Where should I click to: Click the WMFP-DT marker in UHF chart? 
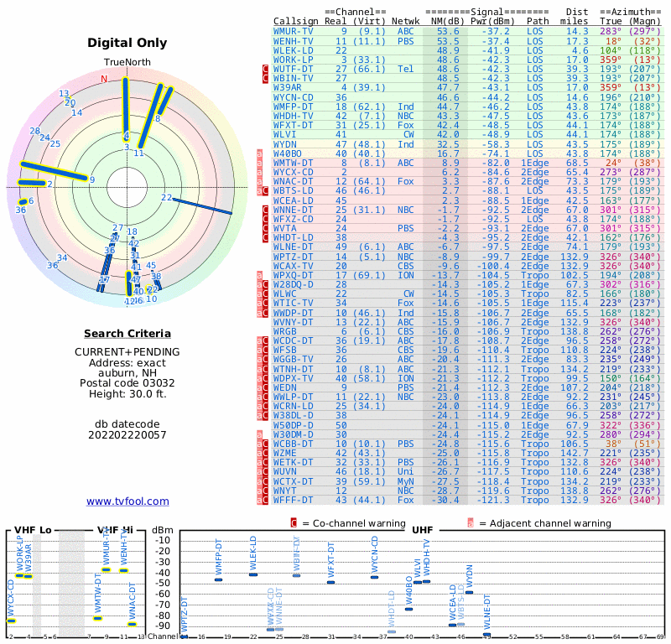(218, 579)
